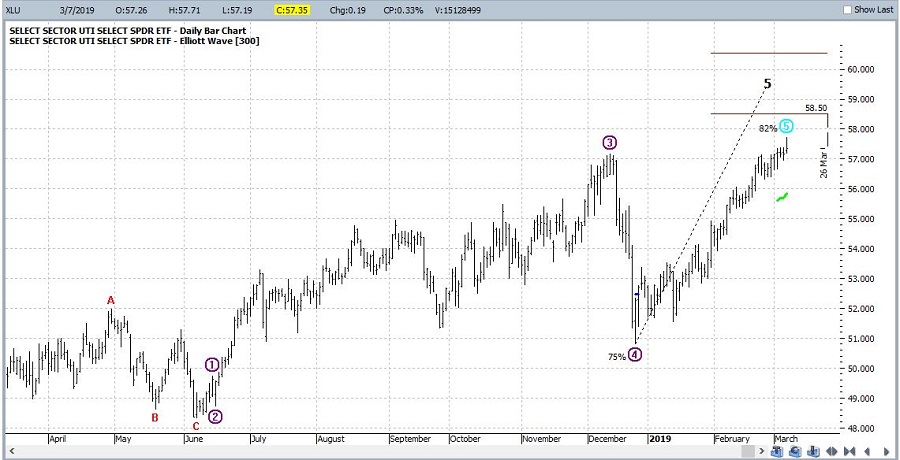This screenshot has width=900, height=460.
Task: Click the compress bar spacing bow-tie arrows icon
Action: tap(849, 452)
